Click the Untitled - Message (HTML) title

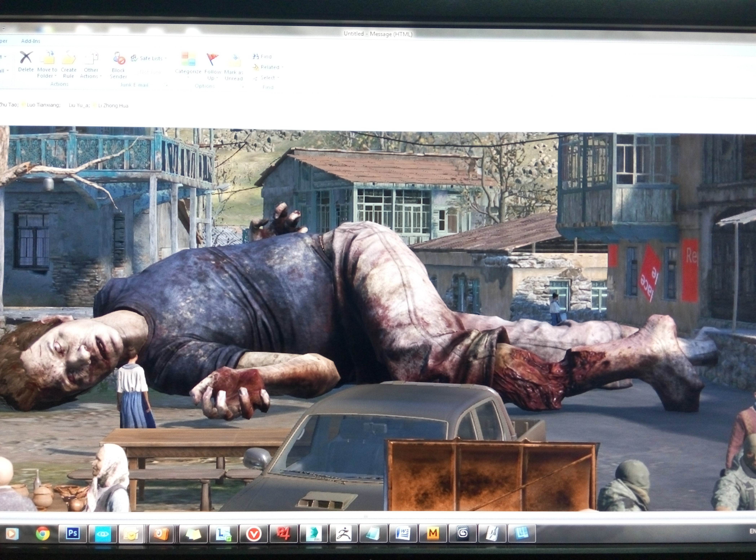[x=378, y=34]
